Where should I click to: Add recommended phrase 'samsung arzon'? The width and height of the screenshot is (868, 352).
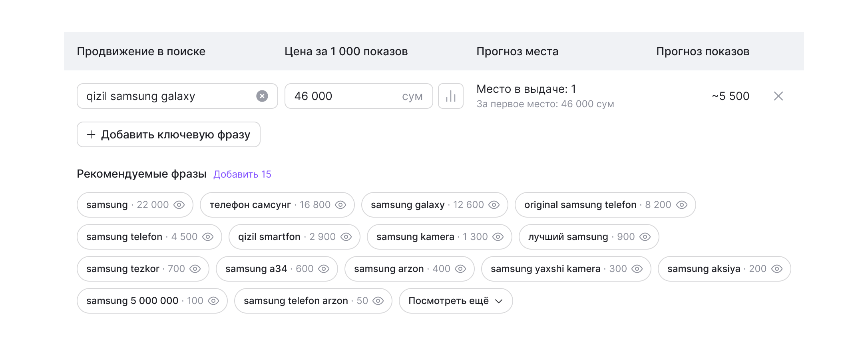[410, 269]
